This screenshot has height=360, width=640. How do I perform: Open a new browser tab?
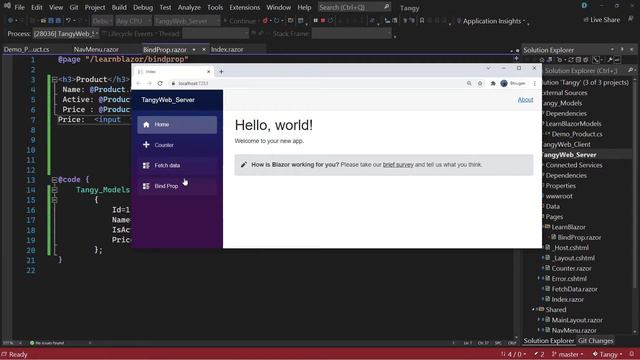[221, 72]
